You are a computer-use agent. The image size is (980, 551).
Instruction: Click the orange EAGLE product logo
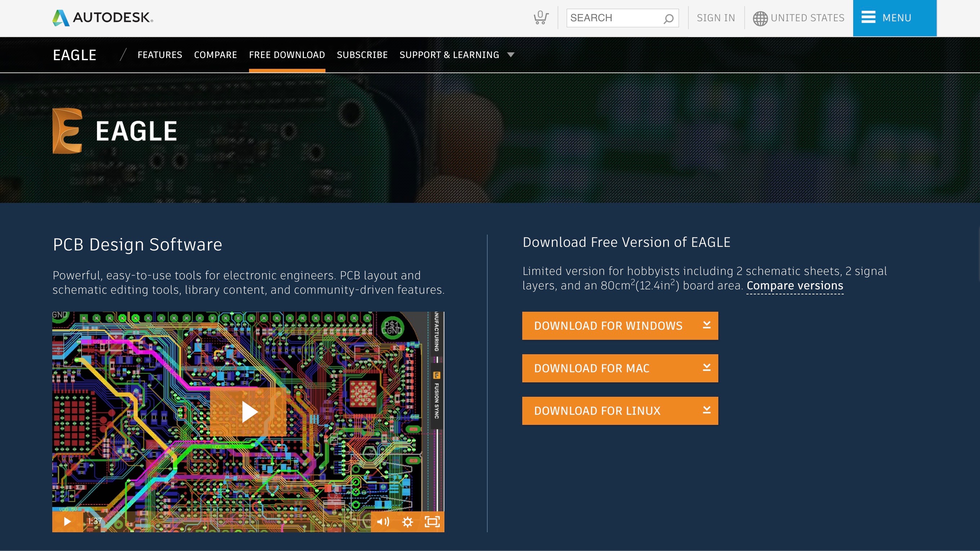pos(67,131)
